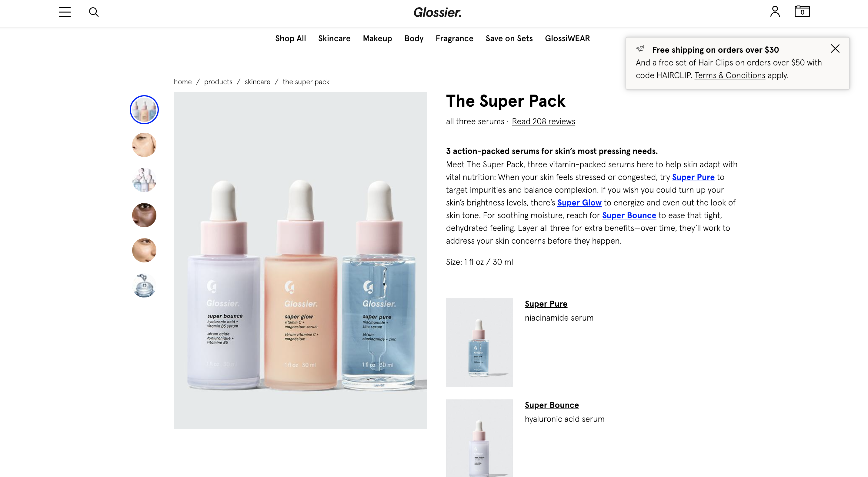View the stacked serum bottles thumbnail
Screen dimensions: 868x477
144,180
